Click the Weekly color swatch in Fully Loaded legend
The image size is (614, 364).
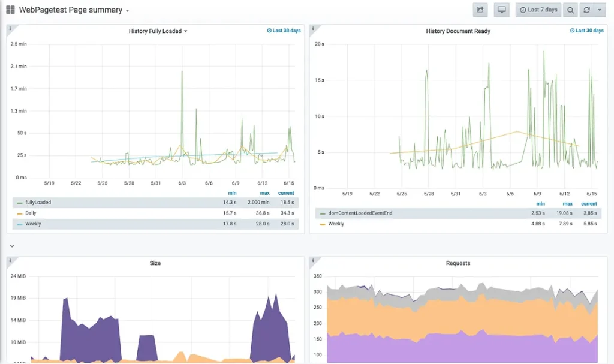(x=20, y=224)
